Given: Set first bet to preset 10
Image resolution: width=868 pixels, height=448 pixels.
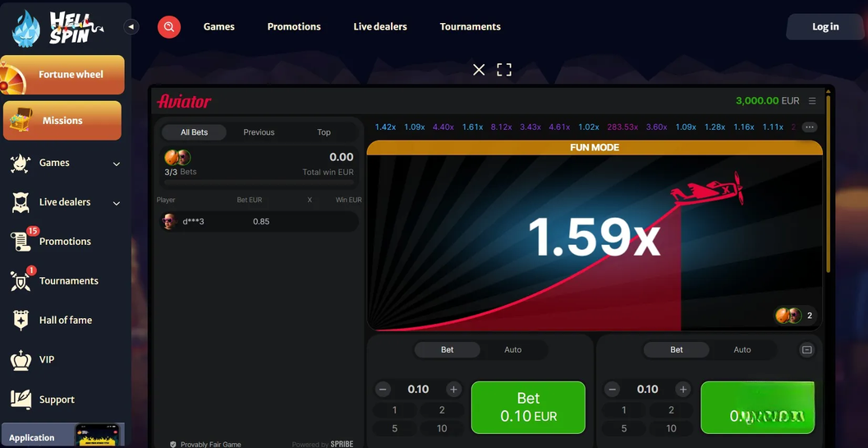Looking at the screenshot, I should [442, 428].
